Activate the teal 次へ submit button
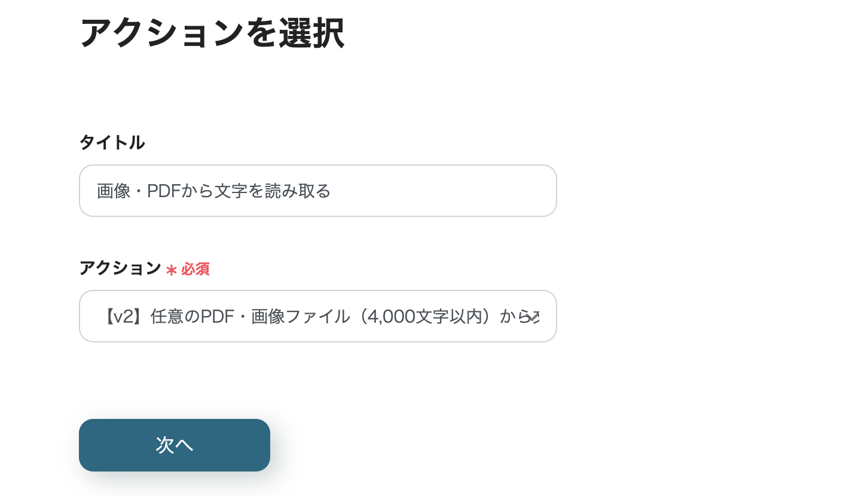The width and height of the screenshot is (868, 496). click(x=175, y=445)
